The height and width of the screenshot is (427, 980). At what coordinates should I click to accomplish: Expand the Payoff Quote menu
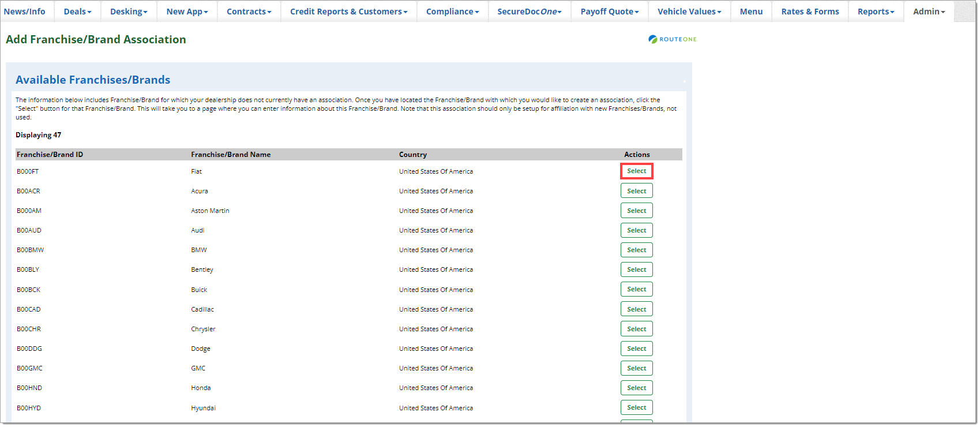point(610,12)
